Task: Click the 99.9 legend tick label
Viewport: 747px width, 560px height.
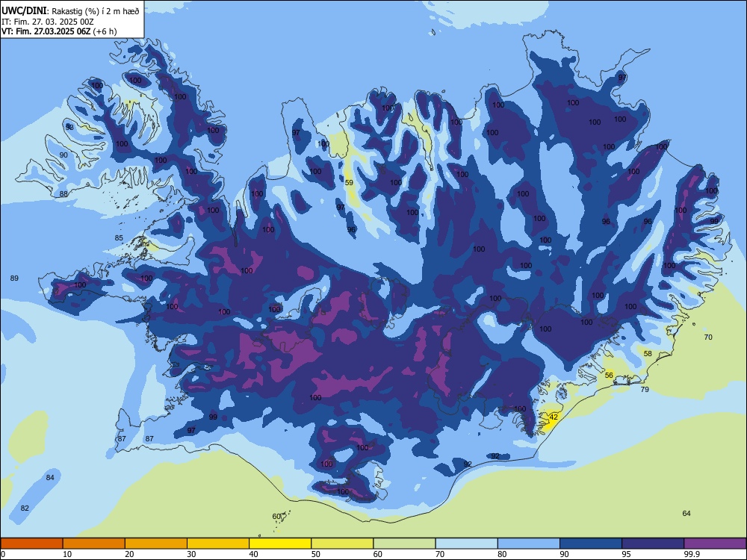Action: (x=692, y=554)
